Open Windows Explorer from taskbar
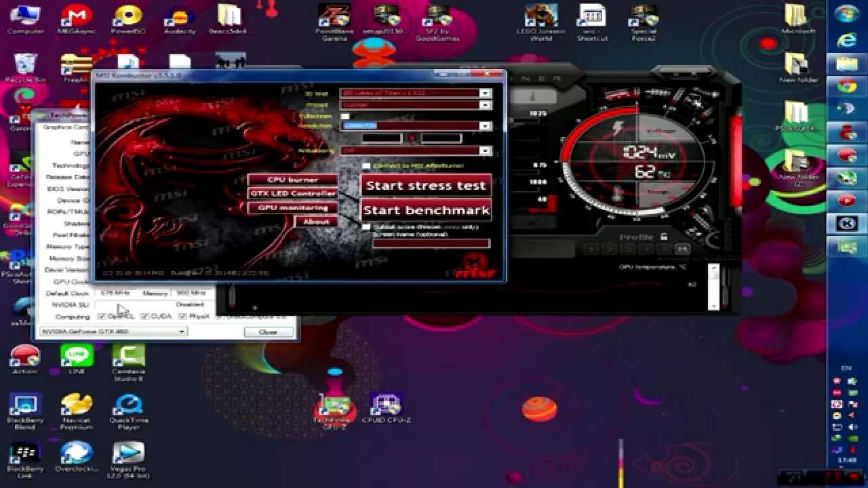Viewport: 868px width, 488px height. tap(846, 64)
